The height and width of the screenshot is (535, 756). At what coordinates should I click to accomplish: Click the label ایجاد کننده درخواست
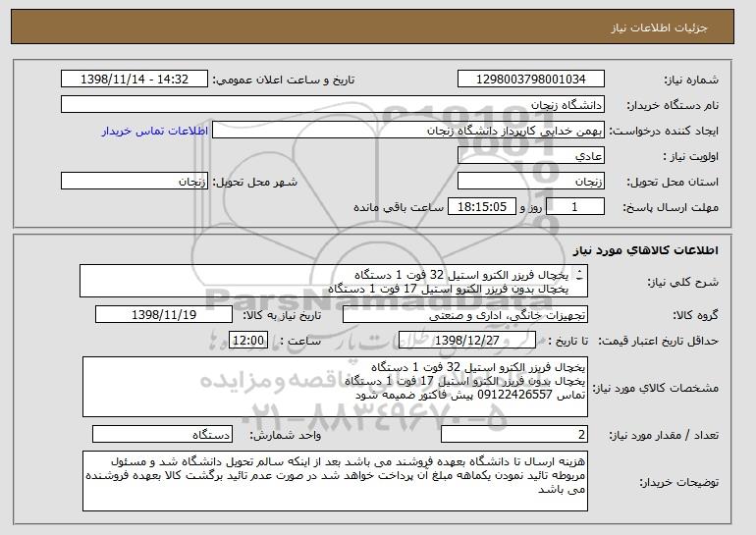click(x=664, y=131)
